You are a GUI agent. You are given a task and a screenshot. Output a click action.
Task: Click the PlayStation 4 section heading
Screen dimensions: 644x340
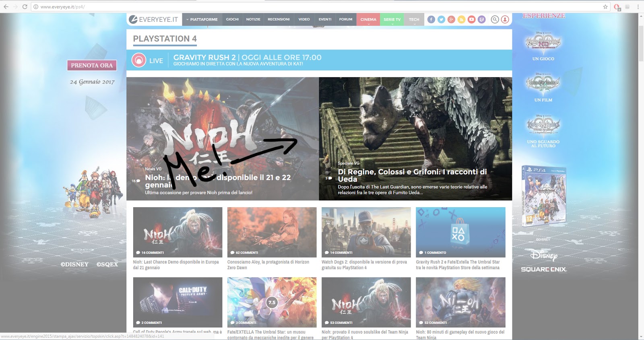coord(165,39)
